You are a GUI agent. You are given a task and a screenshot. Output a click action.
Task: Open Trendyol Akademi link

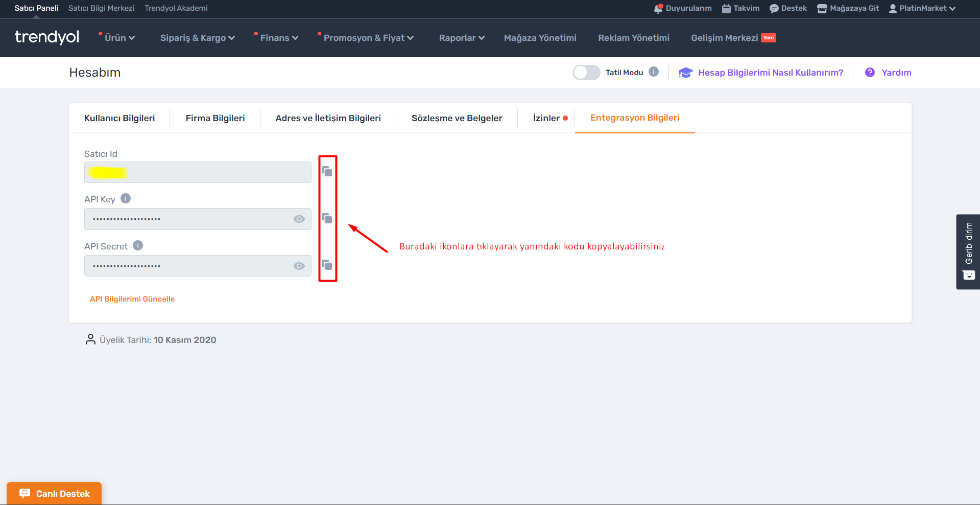176,8
